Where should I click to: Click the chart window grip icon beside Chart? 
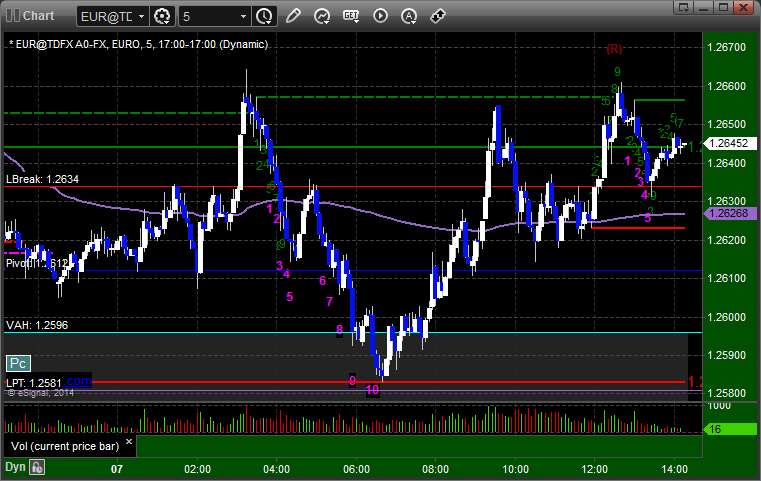point(13,16)
